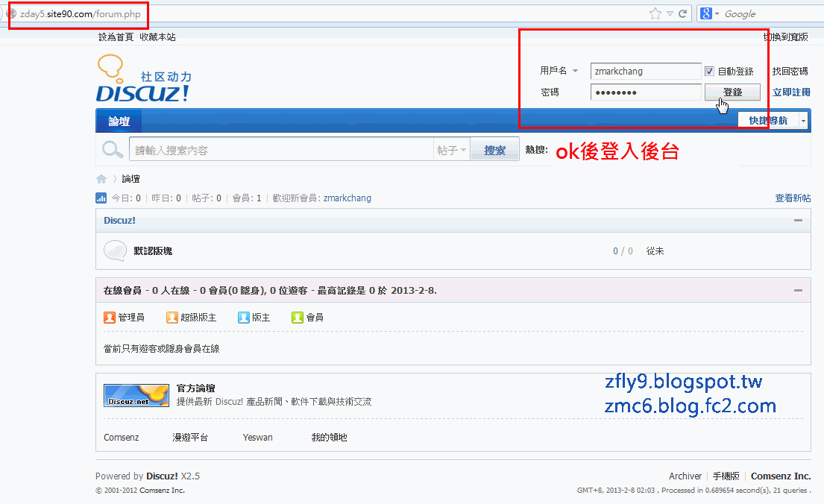Click the statistics bar chart icon

(x=101, y=198)
